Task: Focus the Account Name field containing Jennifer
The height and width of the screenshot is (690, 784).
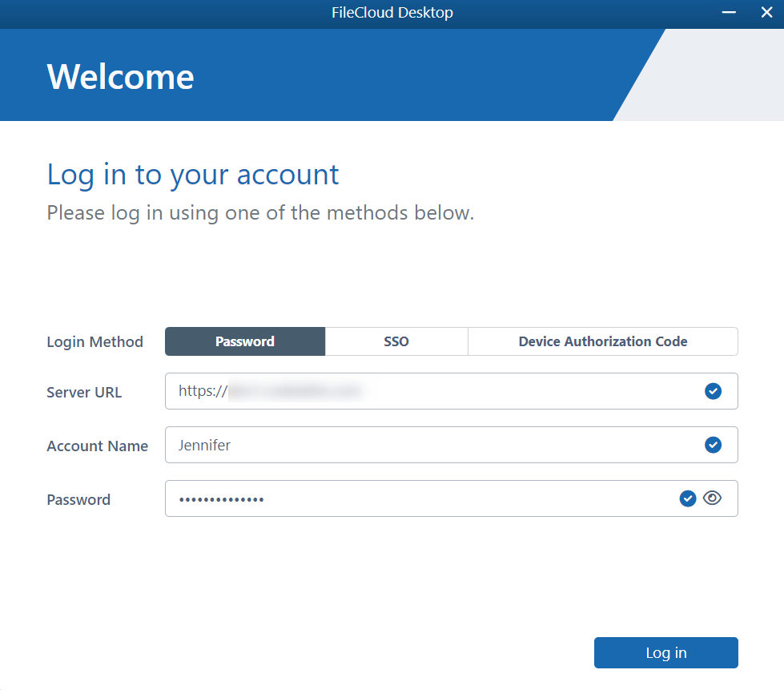Action: (x=432, y=445)
